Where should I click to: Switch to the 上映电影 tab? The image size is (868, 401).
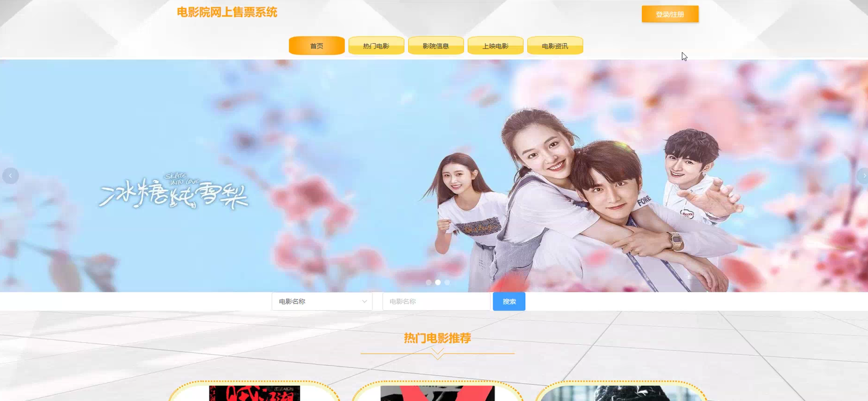click(495, 46)
